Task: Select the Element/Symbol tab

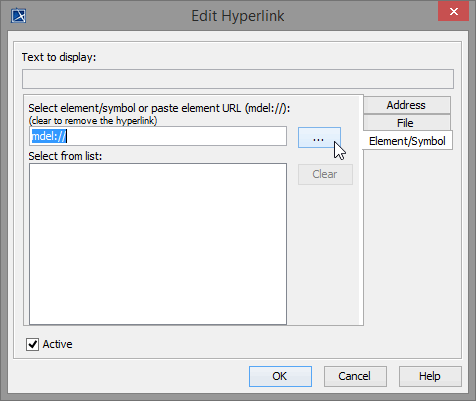Action: tap(407, 141)
